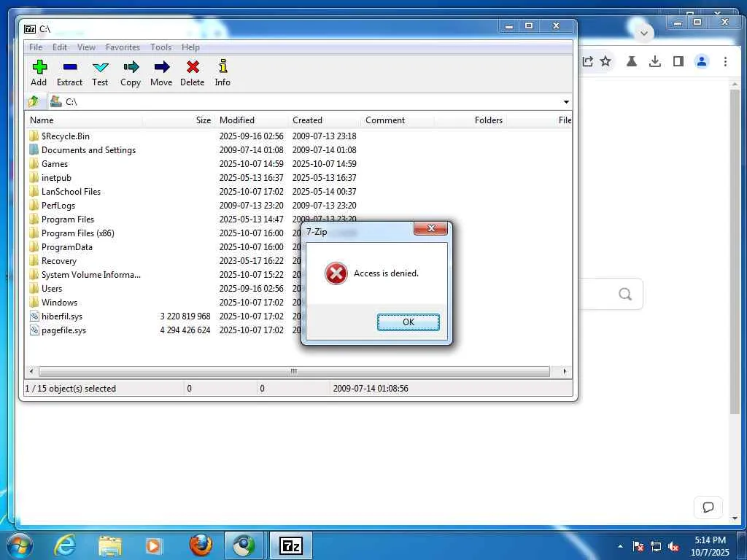Open Windows Explorer from taskbar
This screenshot has height=560, width=747.
pyautogui.click(x=110, y=545)
